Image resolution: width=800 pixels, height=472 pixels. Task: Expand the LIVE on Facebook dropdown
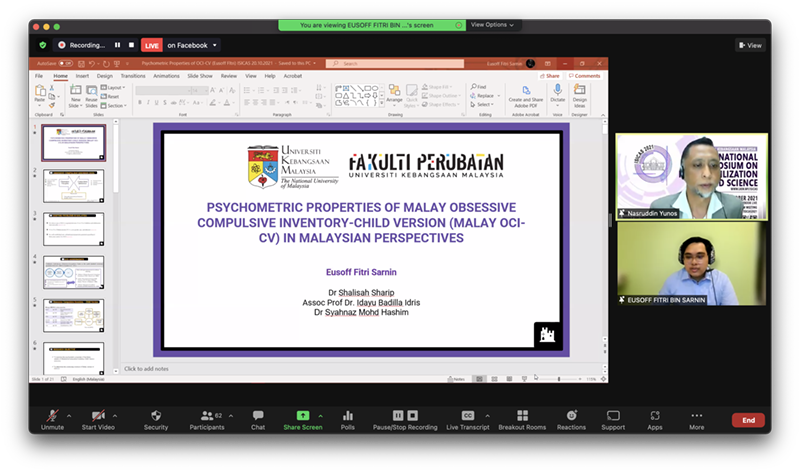click(x=216, y=45)
